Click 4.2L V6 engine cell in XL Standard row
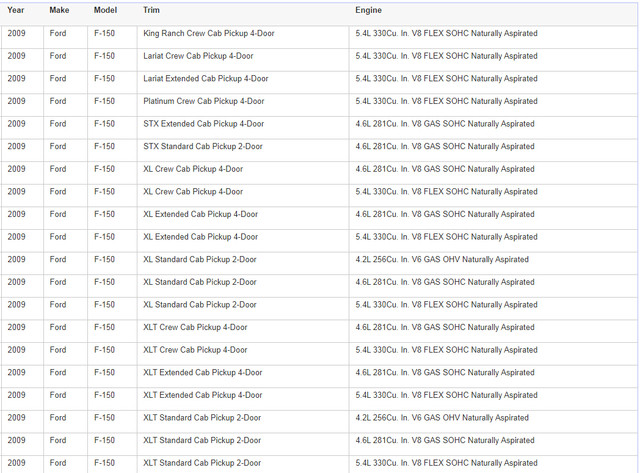 coord(442,259)
